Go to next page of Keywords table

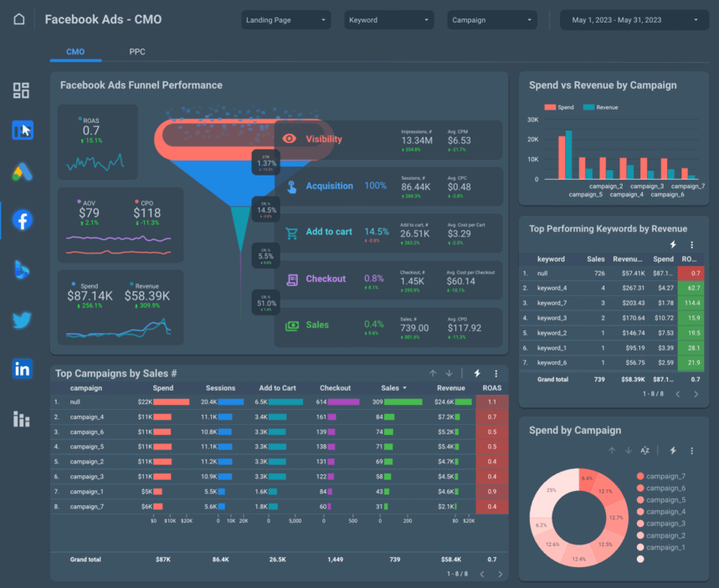pos(696,394)
